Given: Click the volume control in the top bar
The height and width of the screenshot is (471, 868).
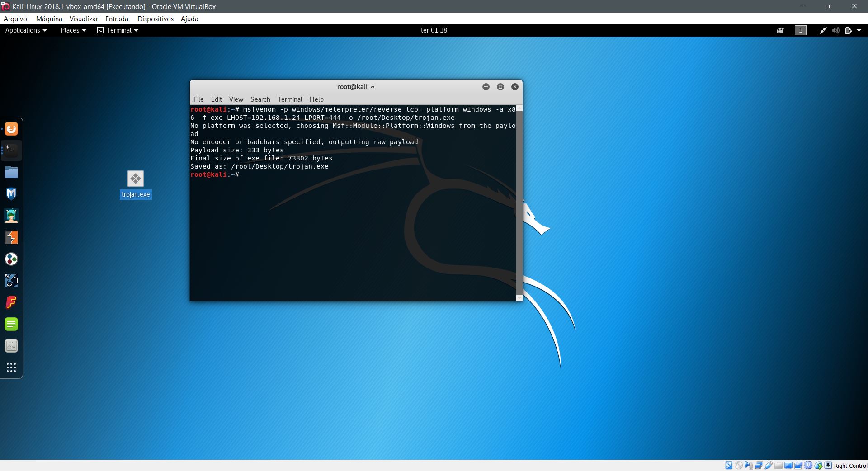Looking at the screenshot, I should [x=835, y=30].
